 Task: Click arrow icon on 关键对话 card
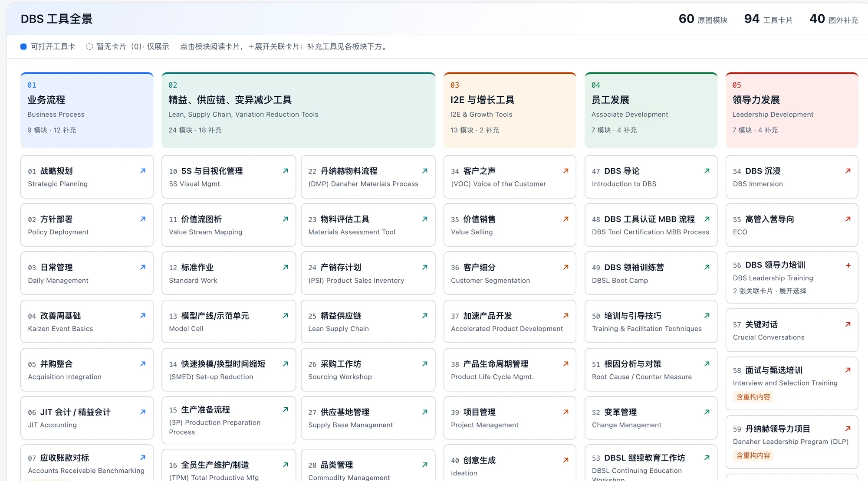pos(848,324)
